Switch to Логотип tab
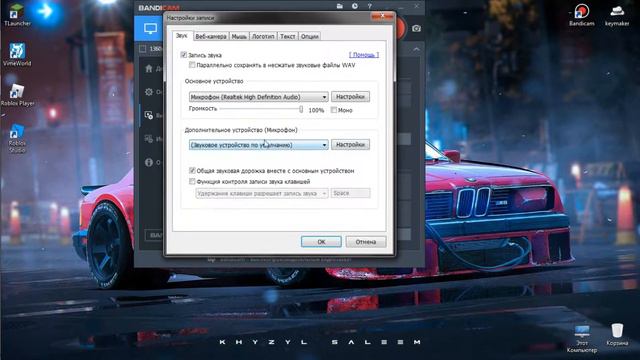 [x=263, y=36]
